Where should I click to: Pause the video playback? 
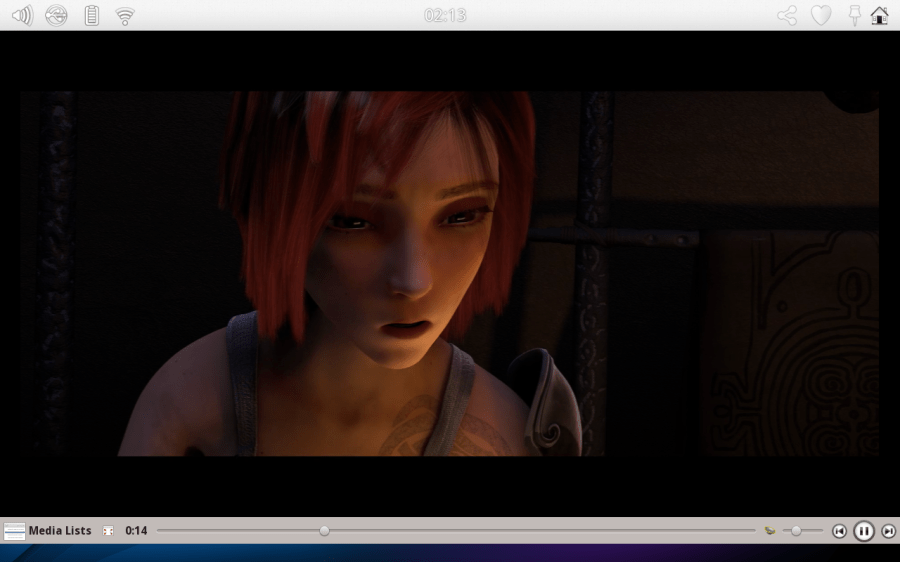click(864, 531)
